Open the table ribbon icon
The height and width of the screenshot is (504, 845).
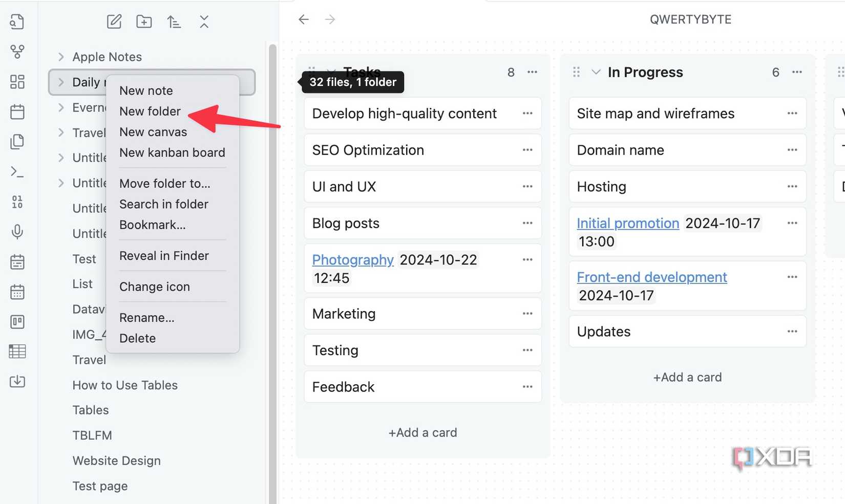(17, 351)
